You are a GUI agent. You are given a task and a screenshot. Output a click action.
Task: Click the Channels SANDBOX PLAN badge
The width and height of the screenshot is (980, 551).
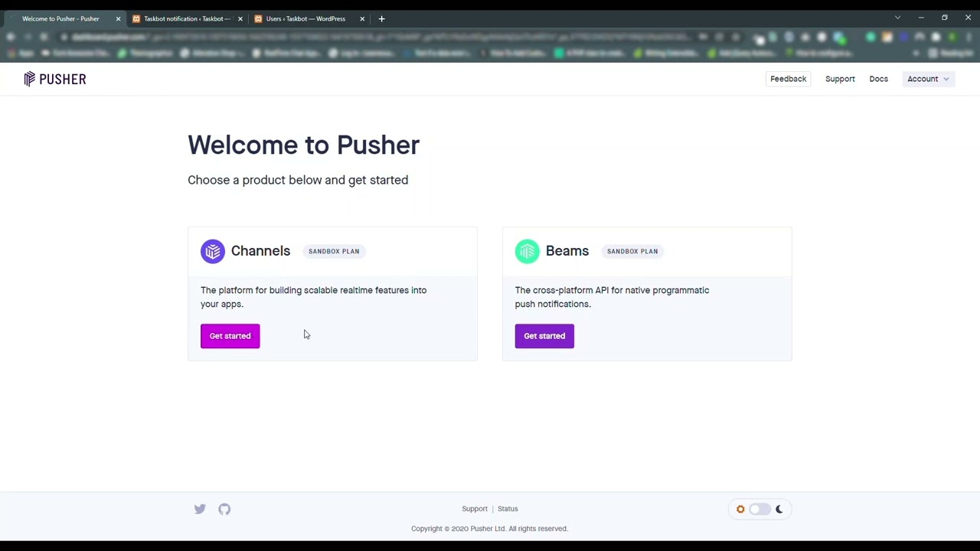click(x=334, y=251)
